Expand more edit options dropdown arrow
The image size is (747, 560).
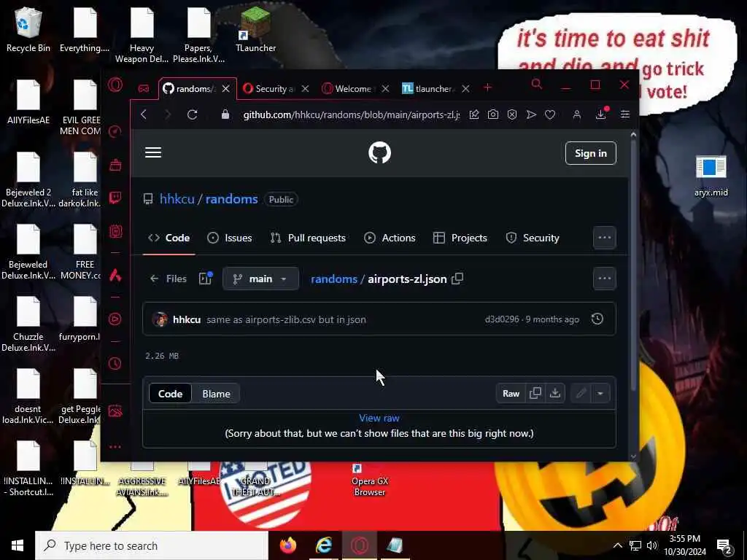tap(600, 393)
